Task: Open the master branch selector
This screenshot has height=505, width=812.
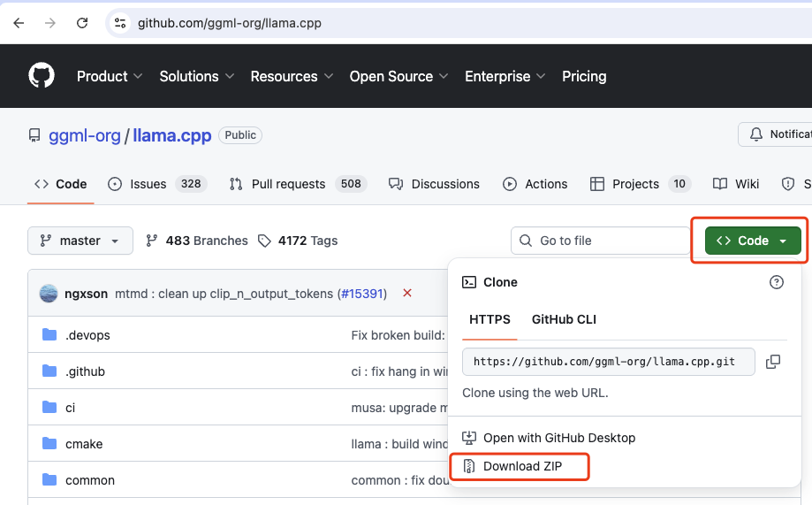Action: tap(80, 241)
